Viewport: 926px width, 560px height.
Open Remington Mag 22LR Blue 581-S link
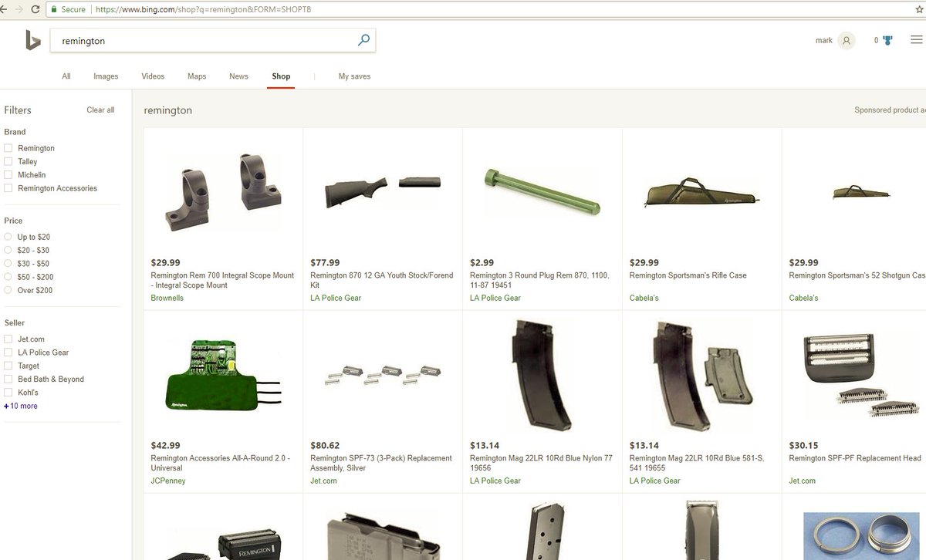pyautogui.click(x=697, y=463)
